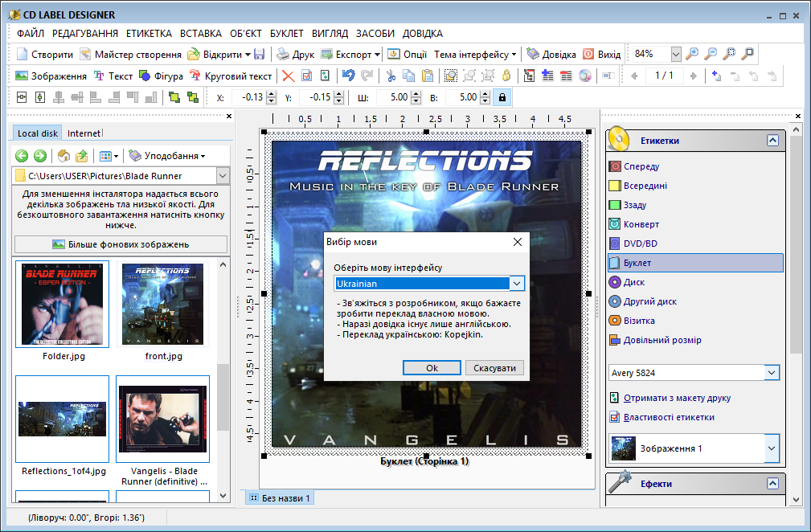811x532 pixels.
Task: Toggle the size lock padlock button
Action: [x=502, y=97]
